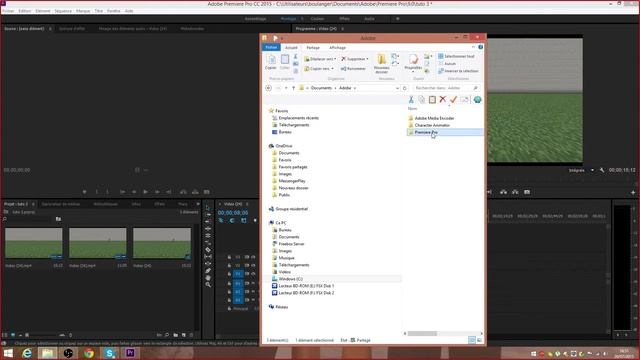Viewport: 640px width, 360px height.
Task: Click Copier icon in Explorer ribbon
Action: coord(271,62)
